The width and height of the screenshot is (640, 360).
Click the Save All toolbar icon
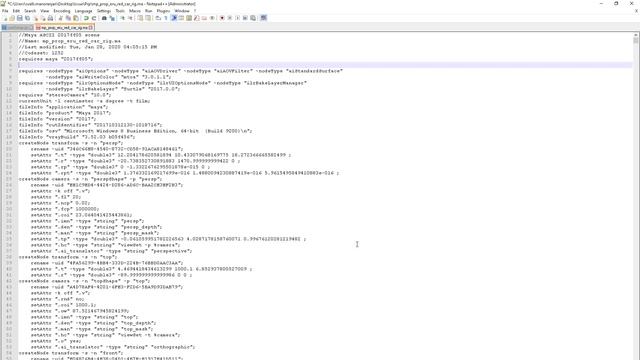pyautogui.click(x=27, y=18)
